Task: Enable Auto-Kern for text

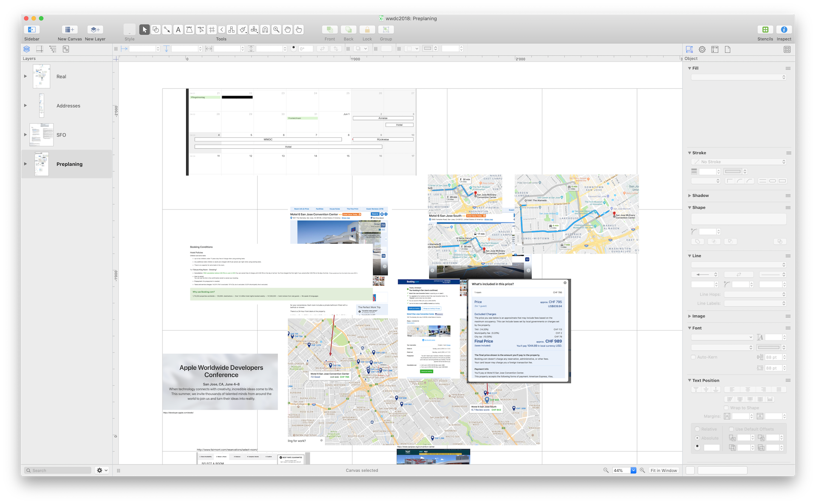Action: pos(692,357)
